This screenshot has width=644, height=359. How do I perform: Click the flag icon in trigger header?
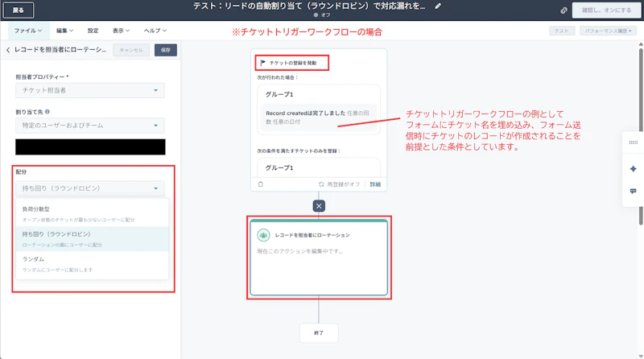point(263,63)
